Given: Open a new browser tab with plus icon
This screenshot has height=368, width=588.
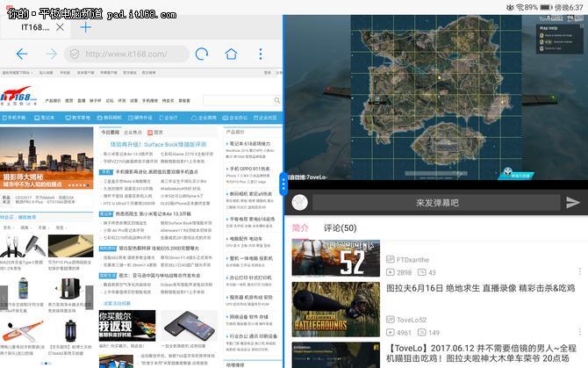Looking at the screenshot, I should coord(85,27).
